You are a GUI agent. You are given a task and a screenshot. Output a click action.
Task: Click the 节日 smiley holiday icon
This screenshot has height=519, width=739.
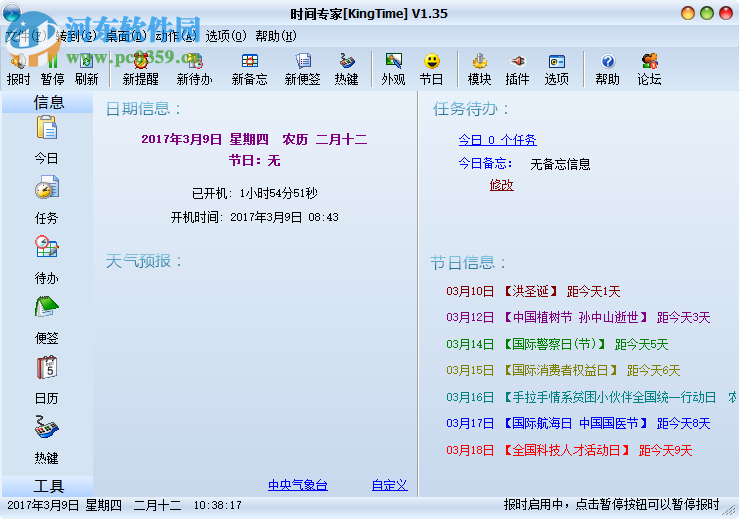(x=431, y=69)
